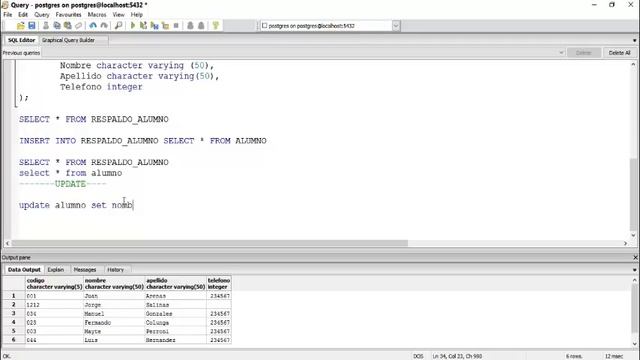Select row header 1 in results
The image size is (640, 360).
coord(13,296)
